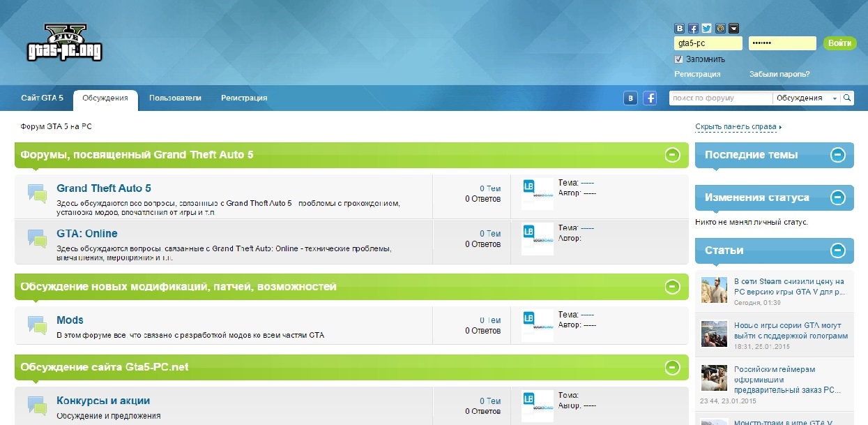This screenshot has width=868, height=425.
Task: Collapse the Последние темы sidebar block
Action: click(x=838, y=155)
